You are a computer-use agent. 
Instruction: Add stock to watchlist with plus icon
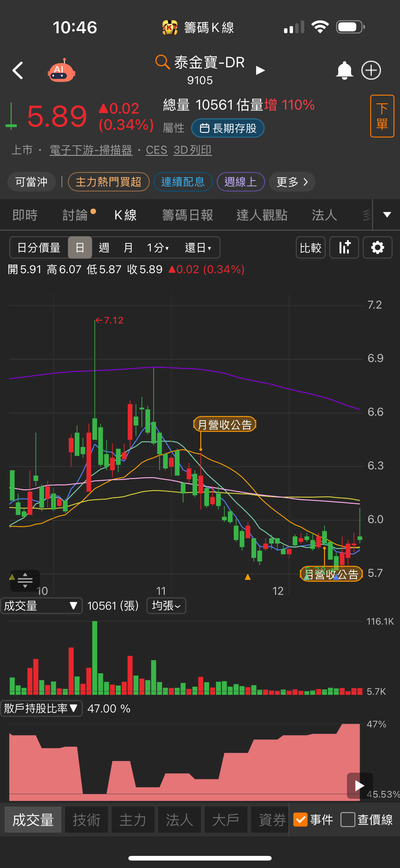coord(371,70)
